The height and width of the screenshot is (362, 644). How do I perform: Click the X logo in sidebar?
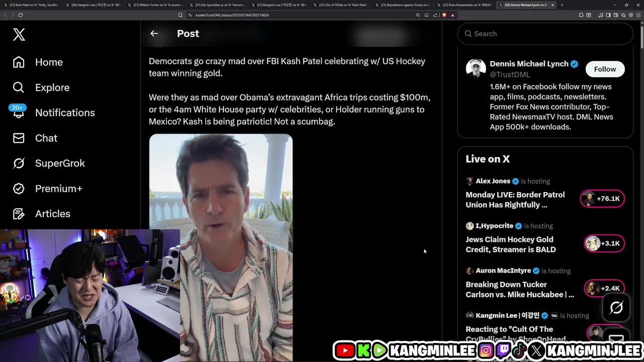(x=19, y=34)
